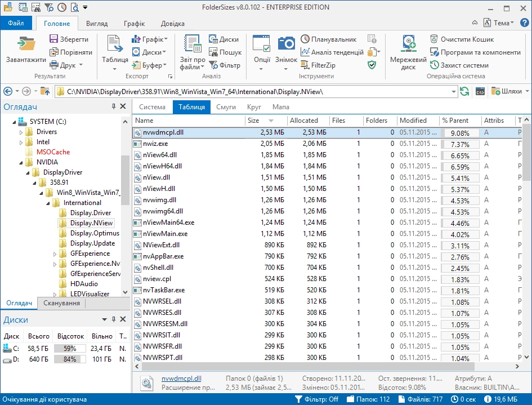
Task: Open the Диски panel menu arrow
Action: tap(105, 319)
